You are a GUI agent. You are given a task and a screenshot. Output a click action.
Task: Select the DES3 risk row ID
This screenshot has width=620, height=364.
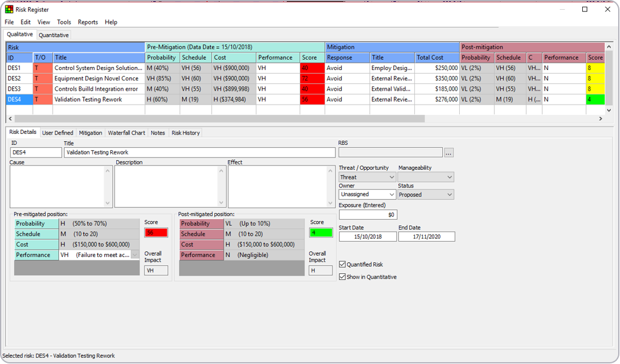click(19, 89)
